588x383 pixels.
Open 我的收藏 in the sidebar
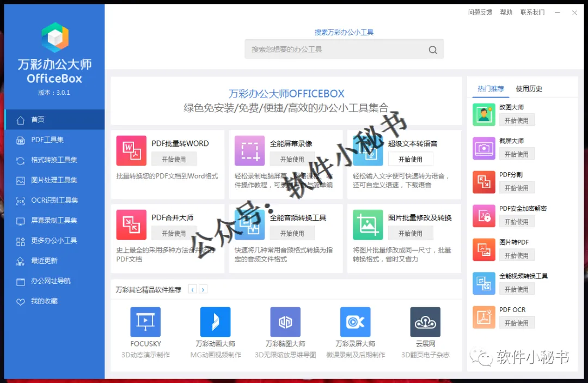pyautogui.click(x=55, y=301)
